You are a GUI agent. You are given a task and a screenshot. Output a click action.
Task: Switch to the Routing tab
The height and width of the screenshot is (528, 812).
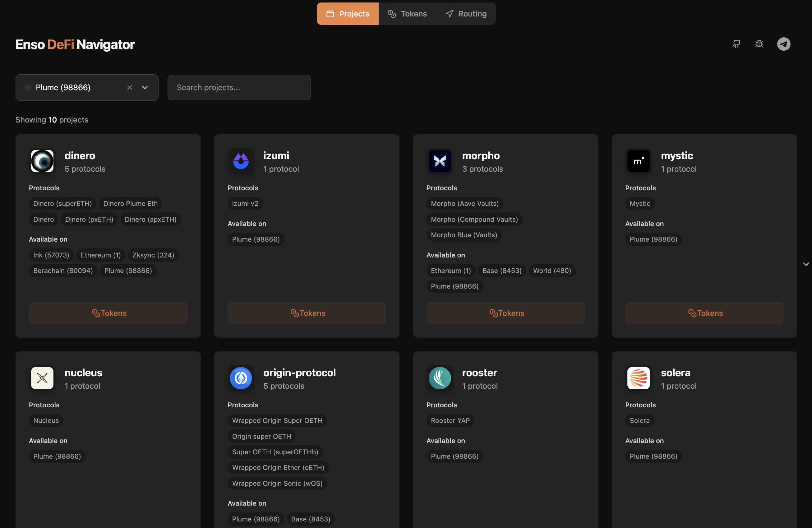(x=466, y=14)
